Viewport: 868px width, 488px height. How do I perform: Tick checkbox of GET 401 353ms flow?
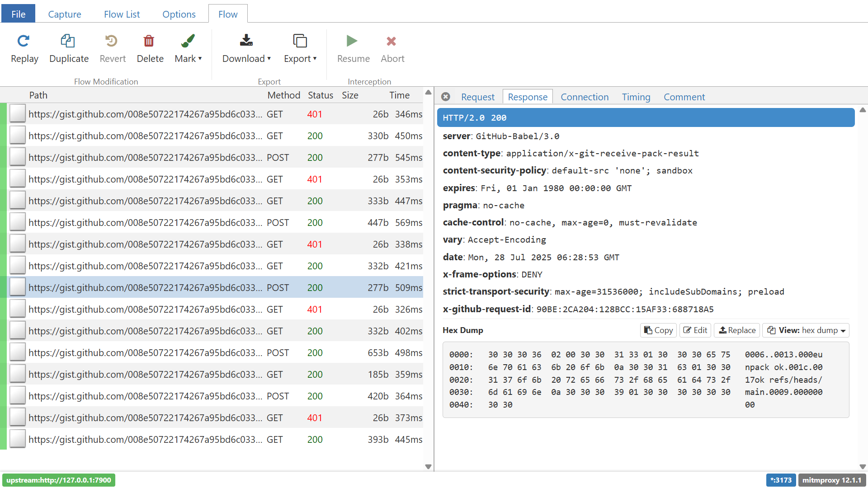[18, 179]
